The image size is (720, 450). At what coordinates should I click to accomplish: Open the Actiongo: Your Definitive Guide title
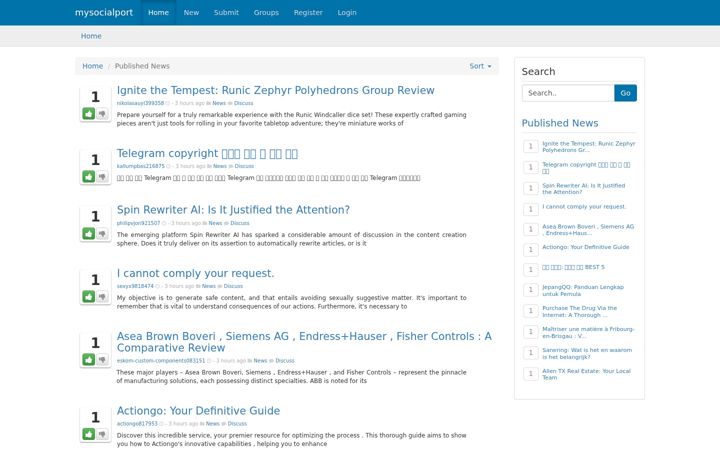click(198, 411)
